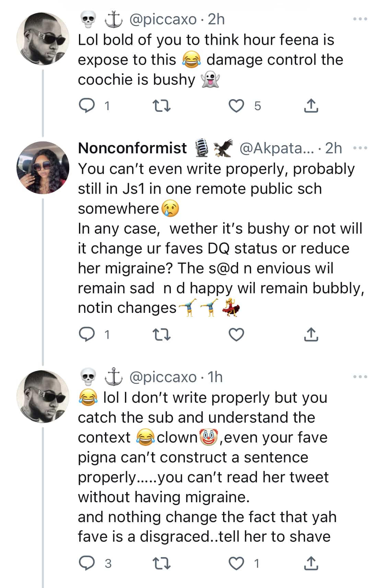
Task: Reply to the first @piccaxo tweet
Action: tap(87, 106)
